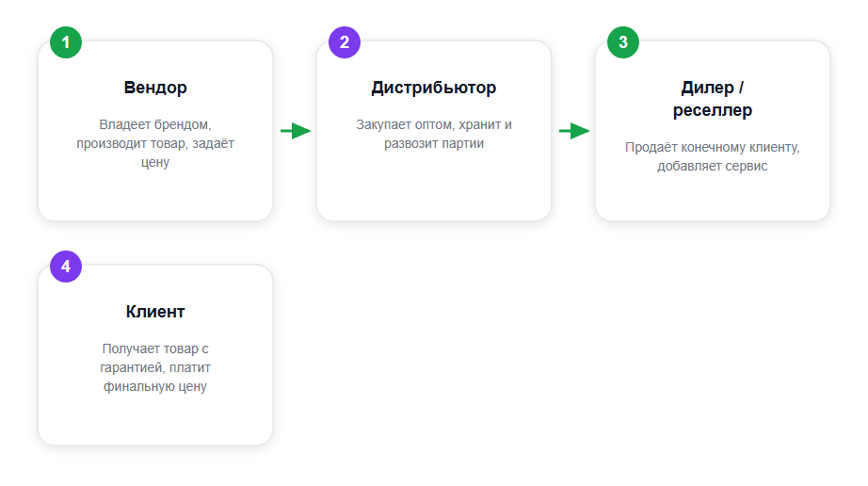Click 'финальную цену' text in Клиент card
This screenshot has width=868, height=486.
[x=155, y=386]
